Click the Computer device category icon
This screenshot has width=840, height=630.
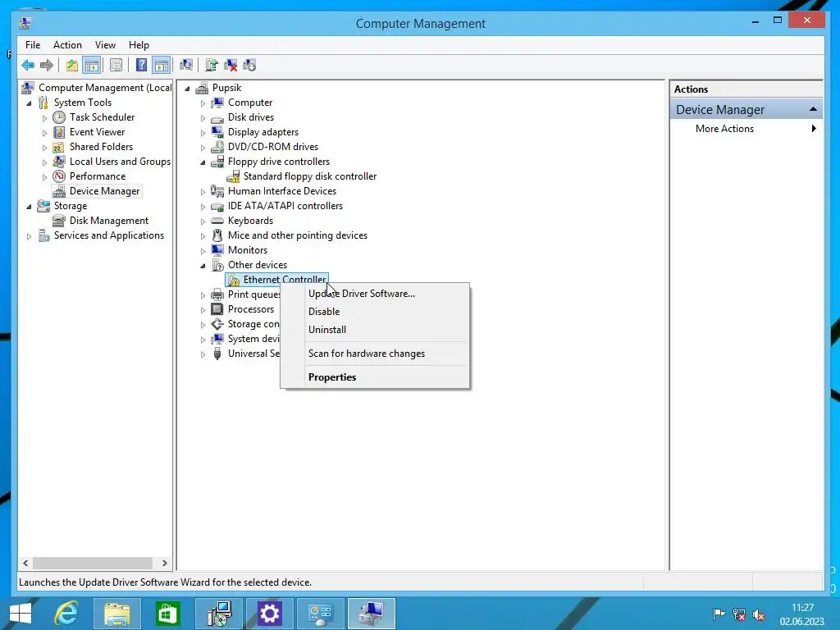coord(217,103)
